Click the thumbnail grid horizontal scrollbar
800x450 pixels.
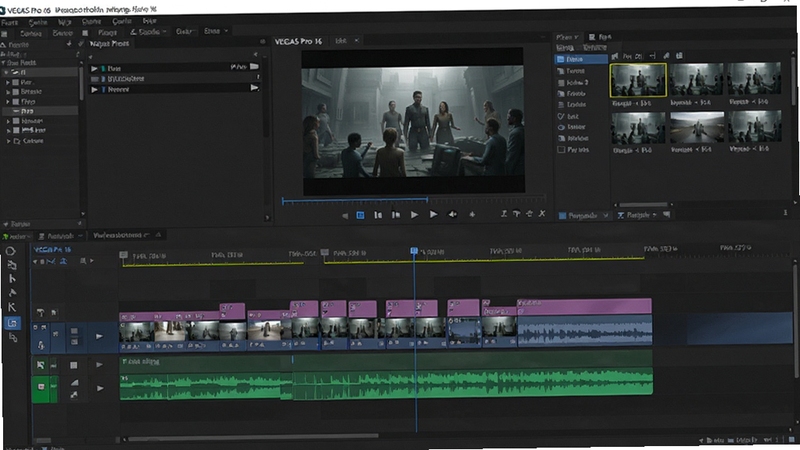643,205
